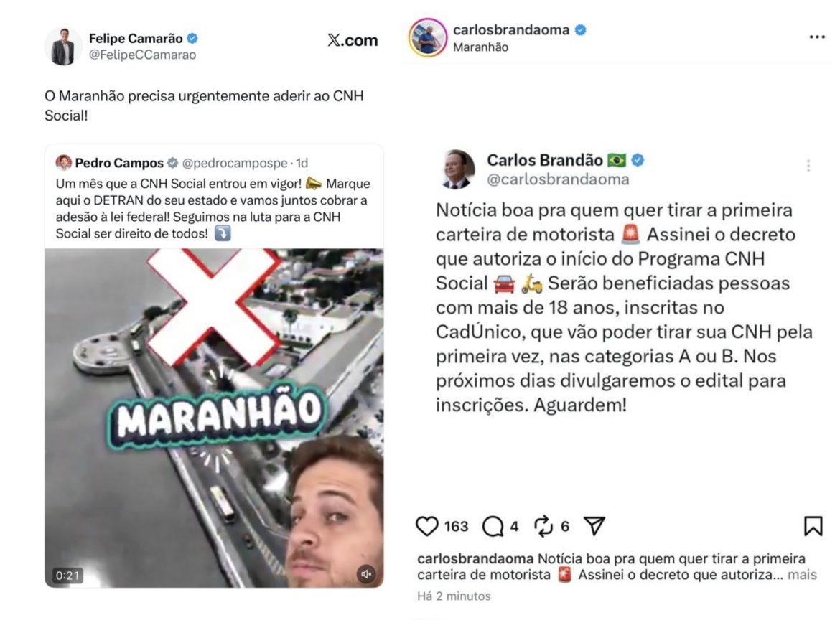840x633 pixels.
Task: Open Carlos Brandão tweet profile photo
Action: 458,169
